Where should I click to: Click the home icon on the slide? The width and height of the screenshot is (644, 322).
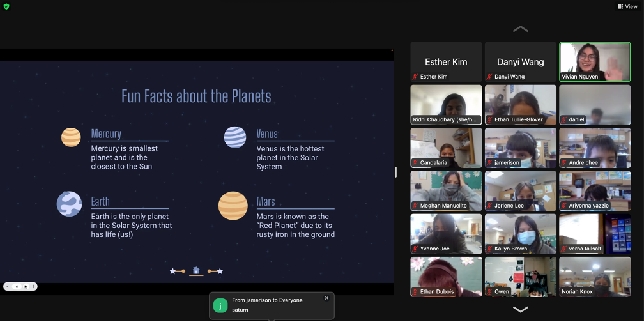(x=196, y=270)
